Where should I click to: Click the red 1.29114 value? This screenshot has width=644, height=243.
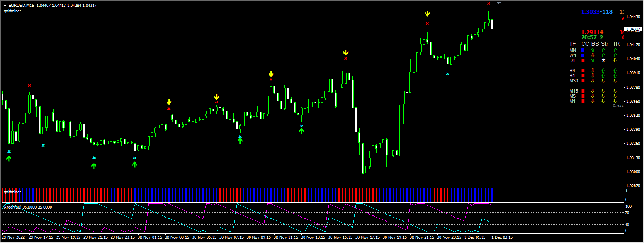click(x=592, y=32)
